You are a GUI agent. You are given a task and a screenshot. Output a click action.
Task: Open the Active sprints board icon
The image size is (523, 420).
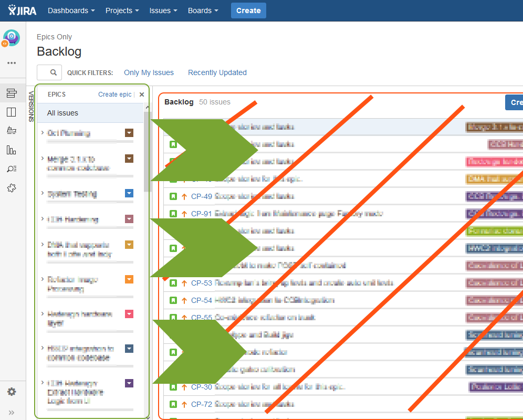click(x=12, y=112)
